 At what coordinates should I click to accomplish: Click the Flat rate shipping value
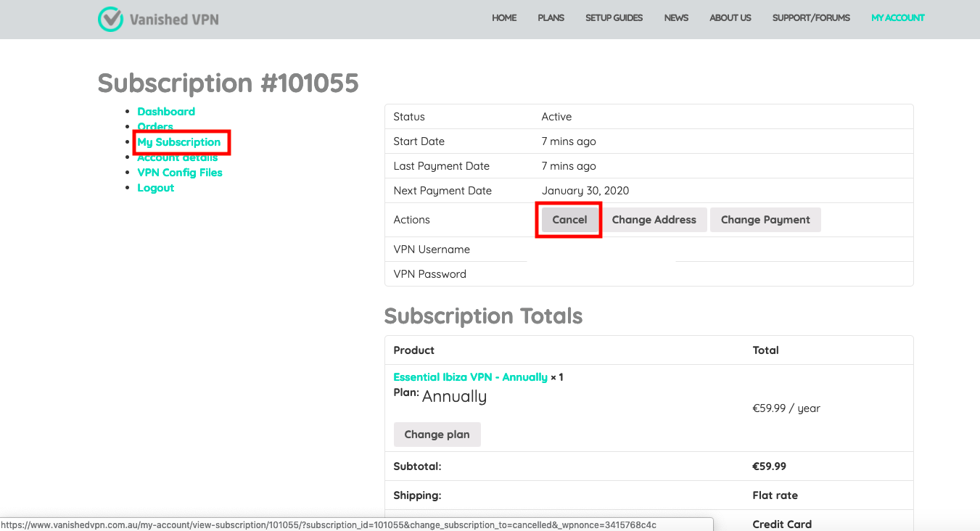pyautogui.click(x=775, y=495)
